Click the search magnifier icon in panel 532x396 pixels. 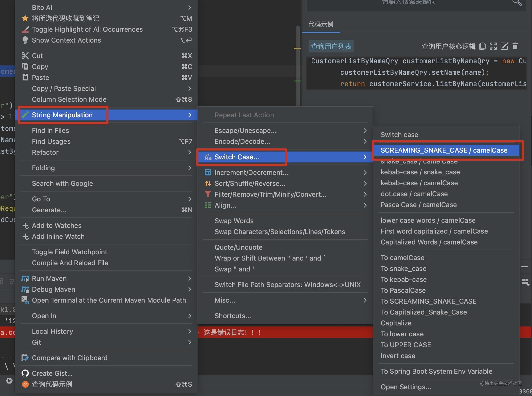[x=517, y=3]
